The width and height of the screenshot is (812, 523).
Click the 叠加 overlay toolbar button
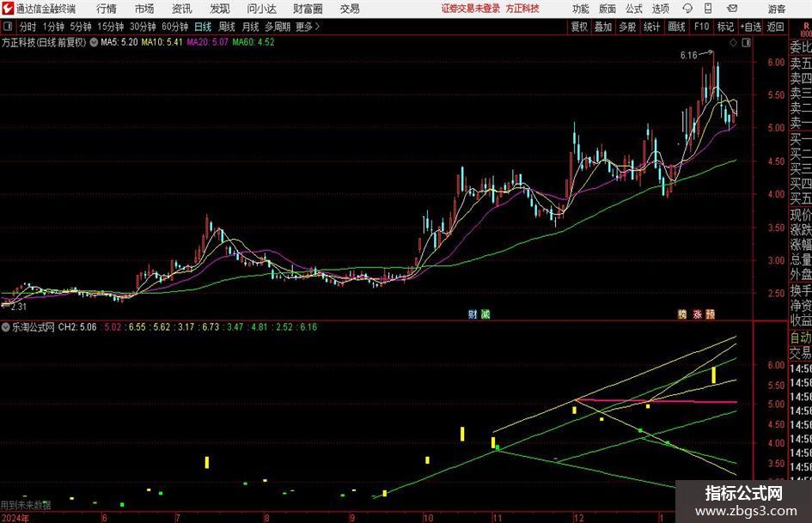tap(603, 27)
